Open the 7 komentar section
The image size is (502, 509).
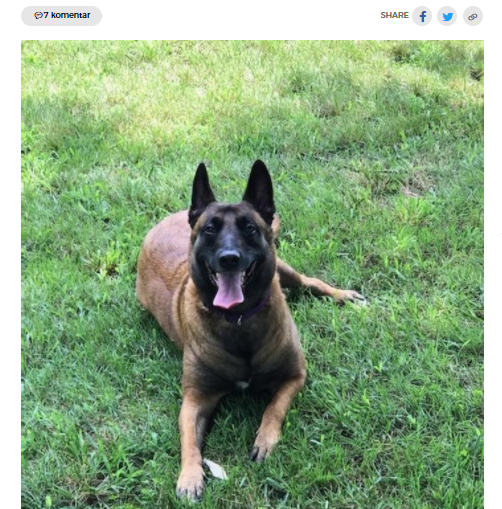61,16
